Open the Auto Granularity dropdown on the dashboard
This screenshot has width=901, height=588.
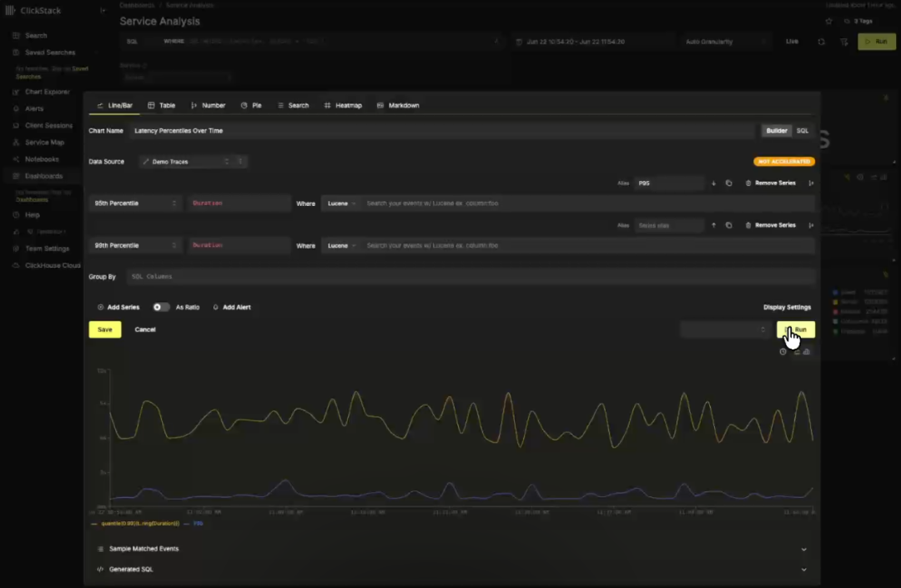coord(725,42)
